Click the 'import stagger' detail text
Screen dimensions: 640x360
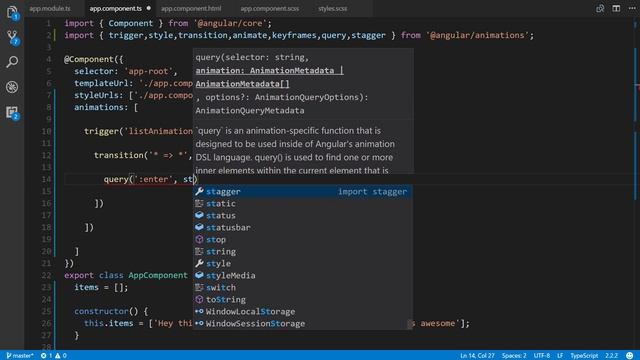pyautogui.click(x=372, y=191)
